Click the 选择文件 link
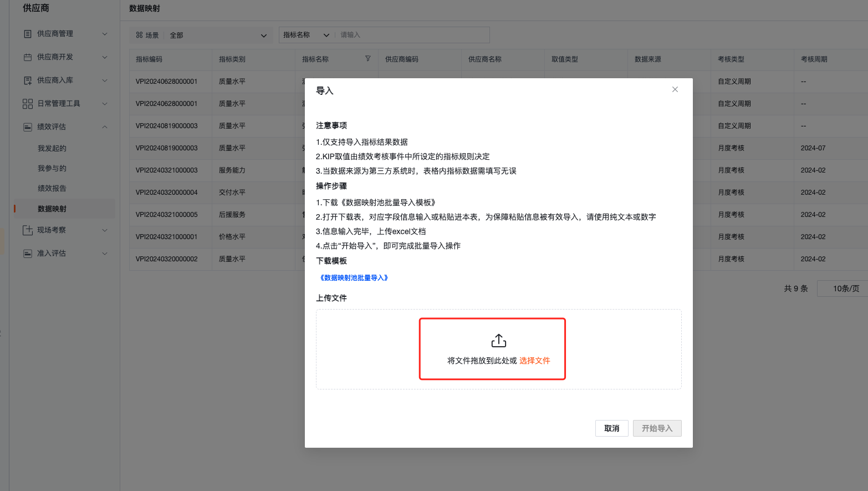 (535, 361)
